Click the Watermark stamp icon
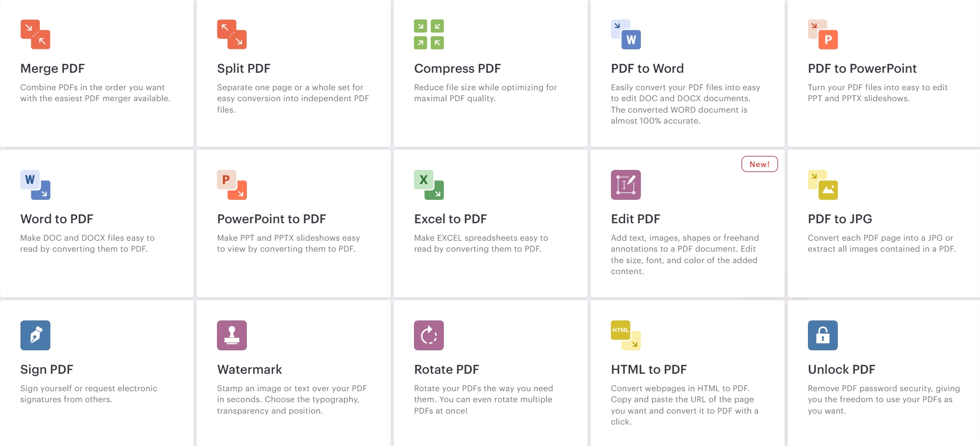 click(232, 335)
